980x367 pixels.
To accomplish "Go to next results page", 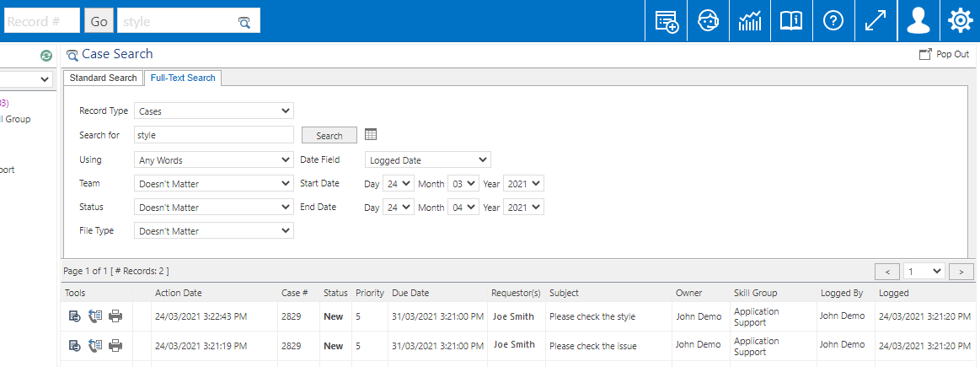I will 961,271.
